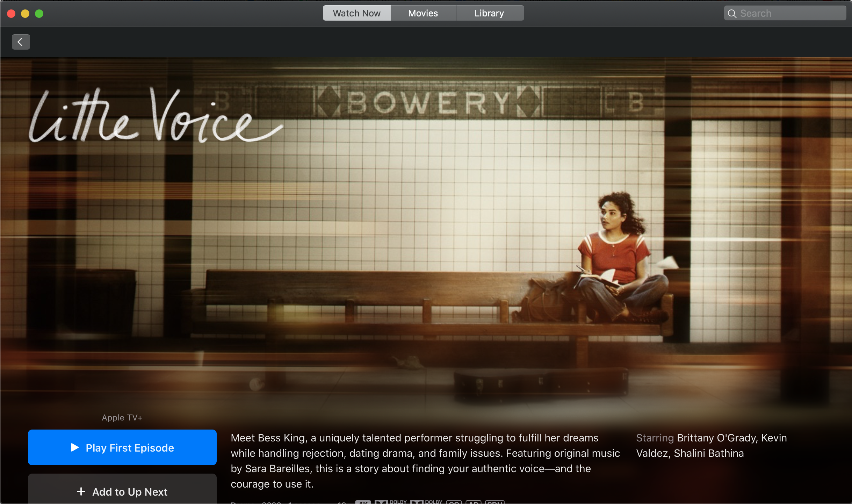The width and height of the screenshot is (852, 504).
Task: Minimize window with the yellow button
Action: click(25, 14)
